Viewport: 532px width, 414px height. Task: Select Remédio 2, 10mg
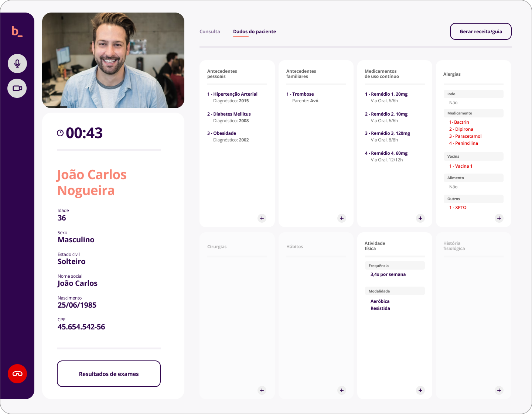pos(386,114)
